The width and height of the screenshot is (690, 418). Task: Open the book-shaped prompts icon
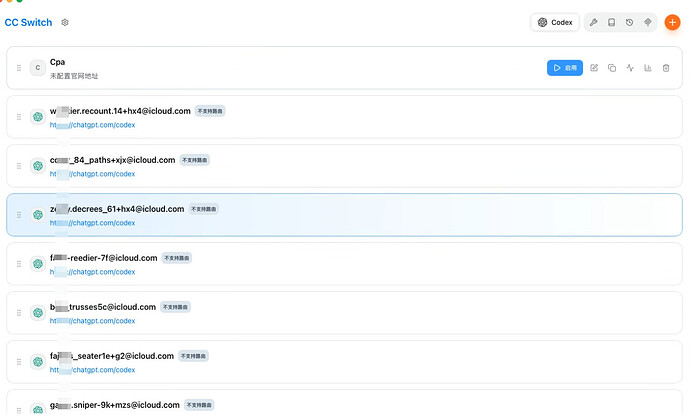click(611, 22)
